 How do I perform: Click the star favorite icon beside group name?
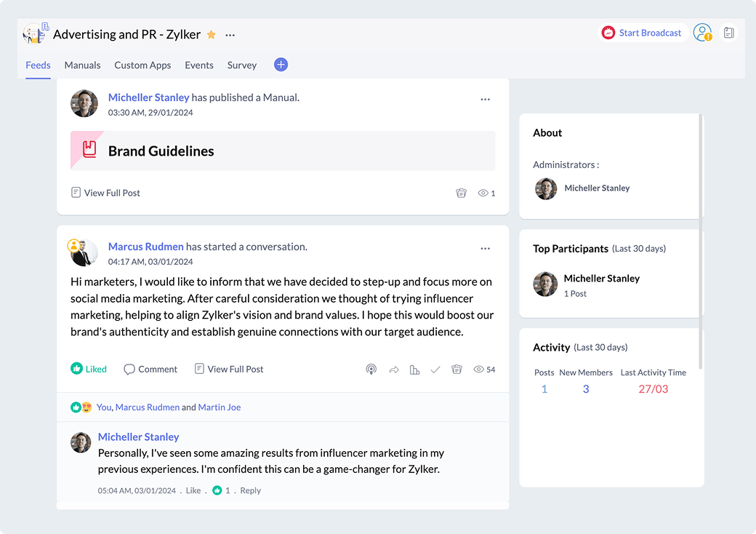coord(212,34)
